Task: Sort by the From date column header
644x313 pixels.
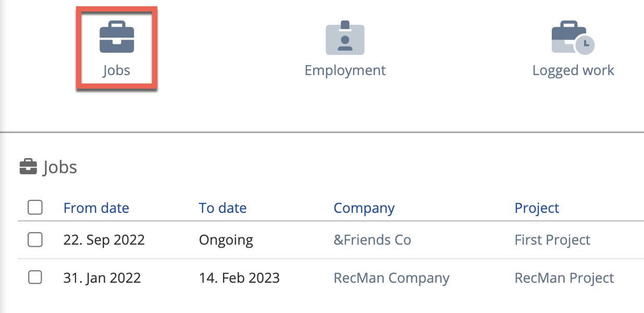Action: click(x=96, y=208)
